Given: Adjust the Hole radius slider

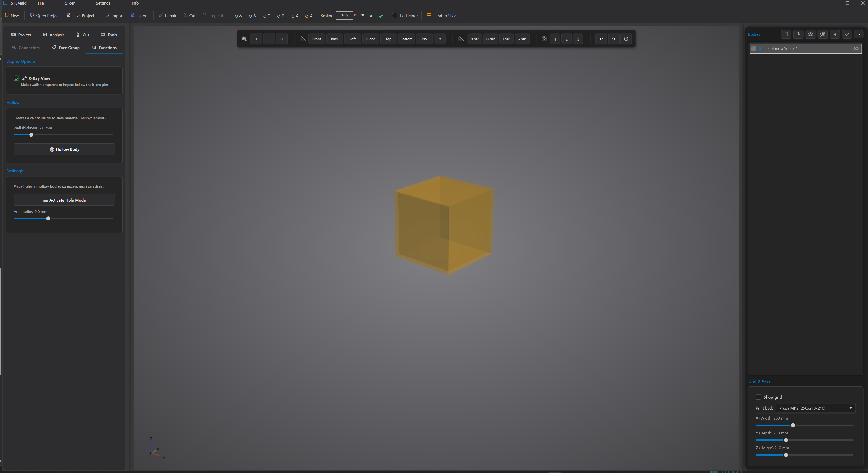Looking at the screenshot, I should (x=48, y=219).
